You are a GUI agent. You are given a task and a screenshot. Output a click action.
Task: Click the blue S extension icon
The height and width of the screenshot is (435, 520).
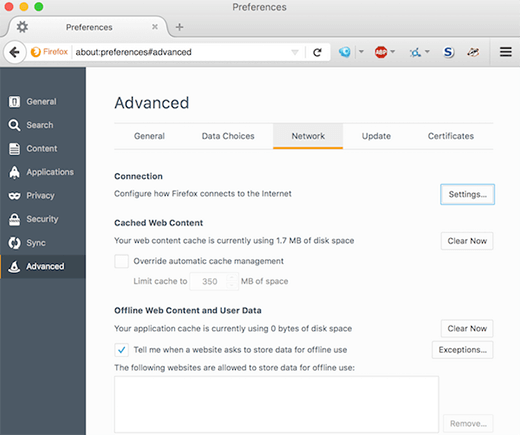coord(448,52)
